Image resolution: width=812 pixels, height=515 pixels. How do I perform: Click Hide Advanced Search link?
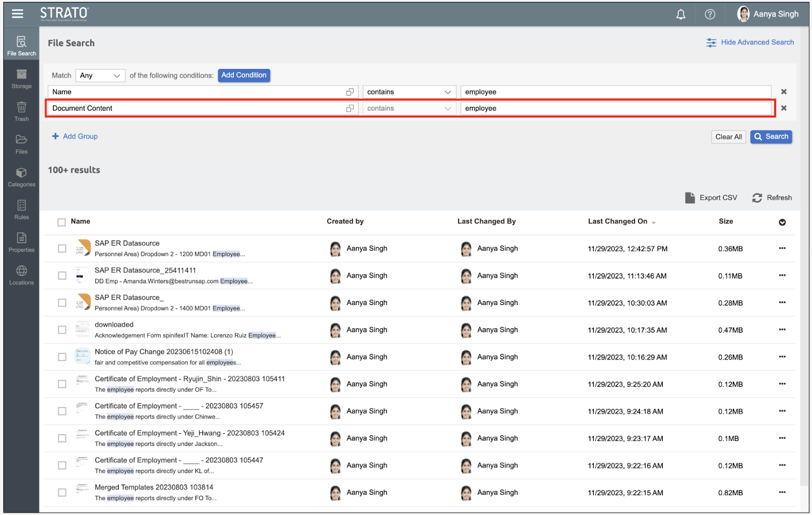coord(750,43)
